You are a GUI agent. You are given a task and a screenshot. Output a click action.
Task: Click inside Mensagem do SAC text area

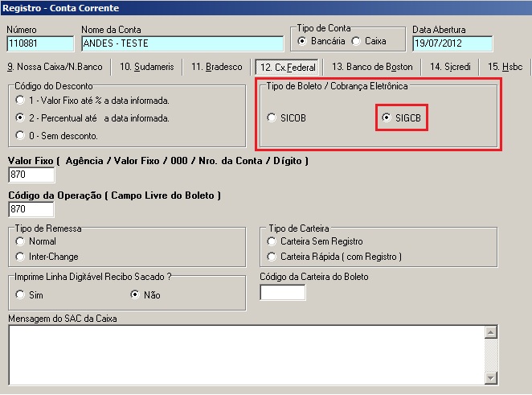pyautogui.click(x=247, y=355)
